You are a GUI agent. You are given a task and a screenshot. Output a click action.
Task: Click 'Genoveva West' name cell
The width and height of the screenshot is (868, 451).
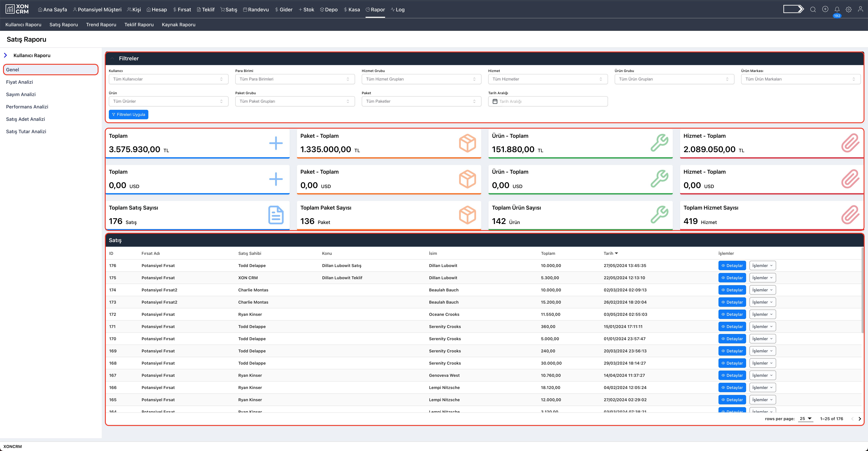444,375
